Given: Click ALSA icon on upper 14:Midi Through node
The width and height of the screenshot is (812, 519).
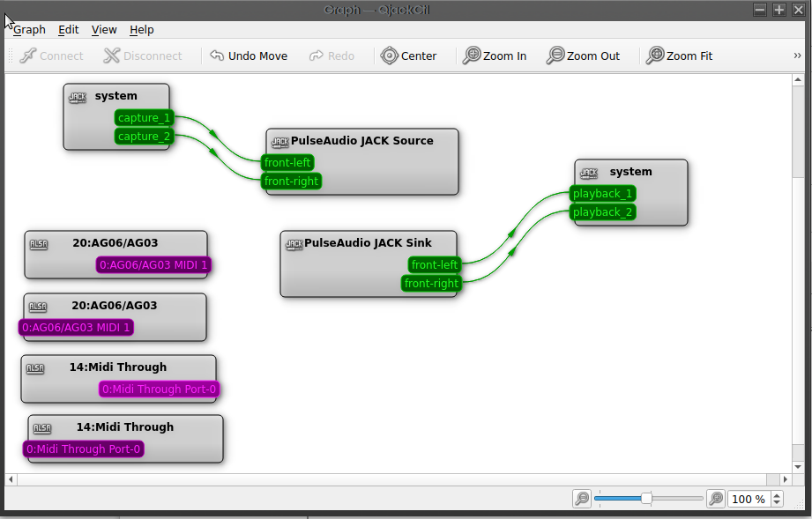Looking at the screenshot, I should click(x=35, y=368).
